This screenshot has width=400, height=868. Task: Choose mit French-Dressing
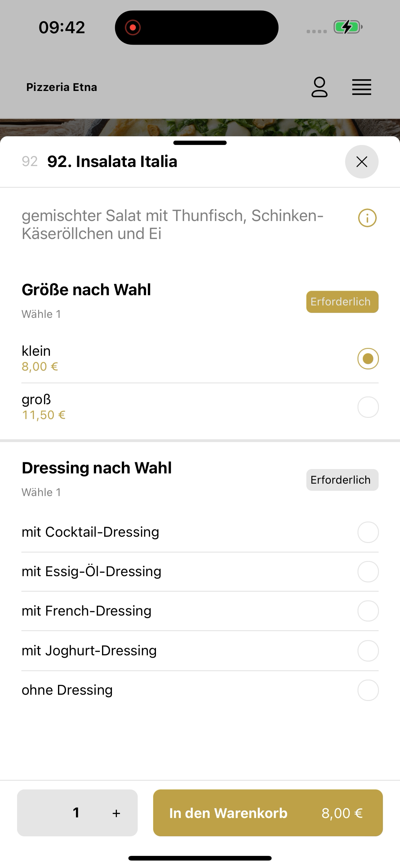pyautogui.click(x=200, y=611)
